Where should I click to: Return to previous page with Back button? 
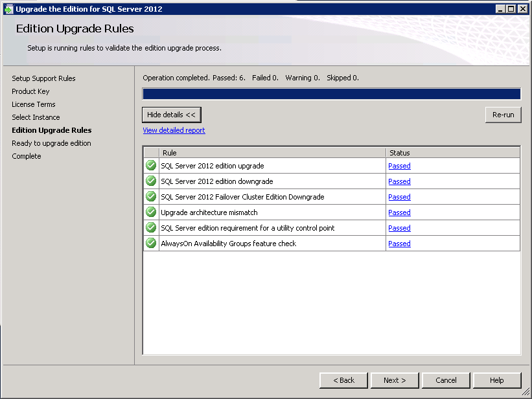(343, 380)
